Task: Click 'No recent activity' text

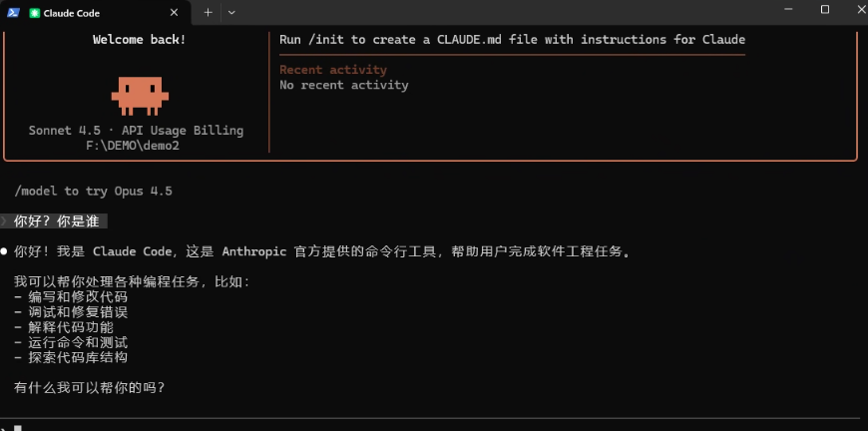Action: [x=344, y=85]
